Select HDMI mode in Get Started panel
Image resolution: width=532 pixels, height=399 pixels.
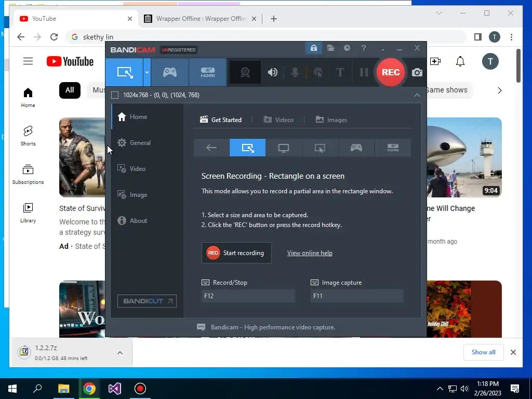[393, 148]
